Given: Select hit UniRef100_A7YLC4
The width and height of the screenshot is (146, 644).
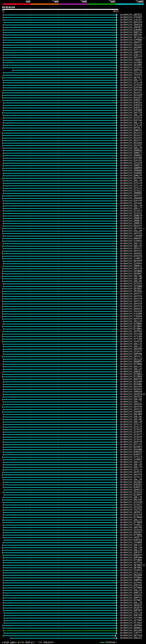Looking at the screenshot, I should click(x=131, y=457).
